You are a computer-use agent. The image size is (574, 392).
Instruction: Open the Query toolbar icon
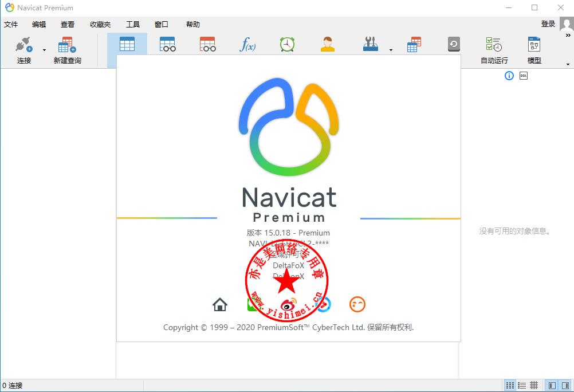coord(414,44)
